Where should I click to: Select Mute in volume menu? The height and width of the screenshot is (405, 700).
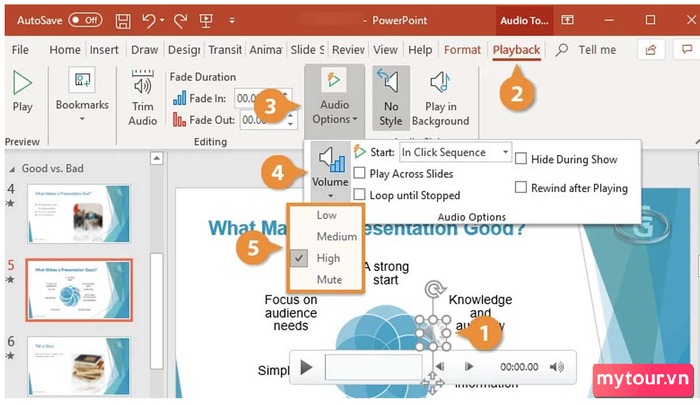tap(326, 280)
